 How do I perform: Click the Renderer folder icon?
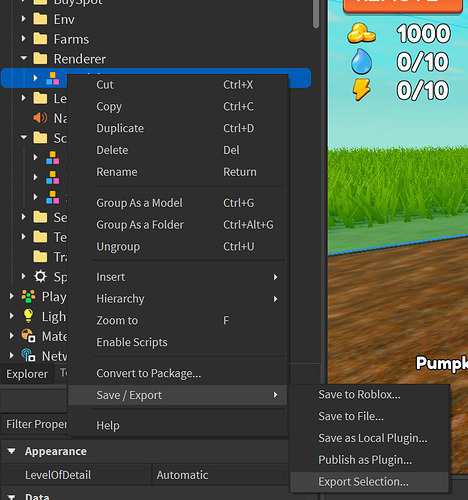pos(40,58)
